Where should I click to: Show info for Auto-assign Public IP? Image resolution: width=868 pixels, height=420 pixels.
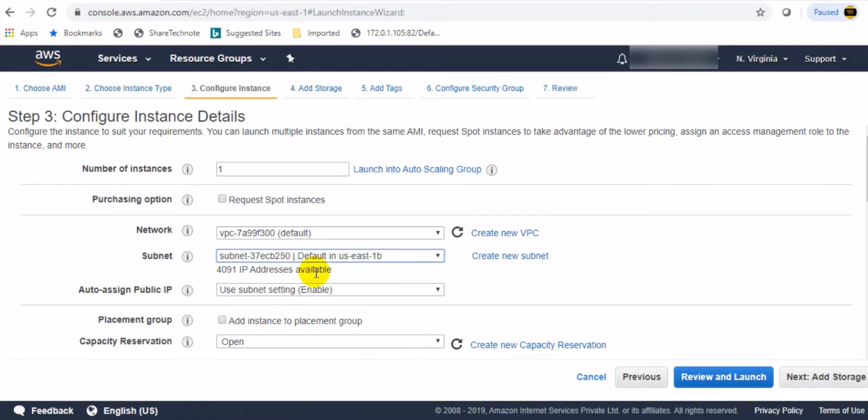click(x=187, y=290)
